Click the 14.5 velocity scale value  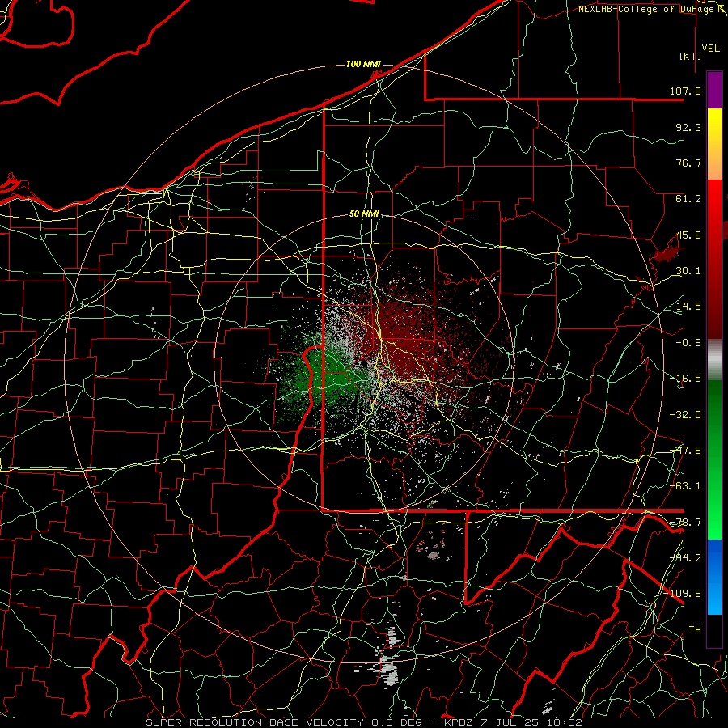pyautogui.click(x=688, y=307)
